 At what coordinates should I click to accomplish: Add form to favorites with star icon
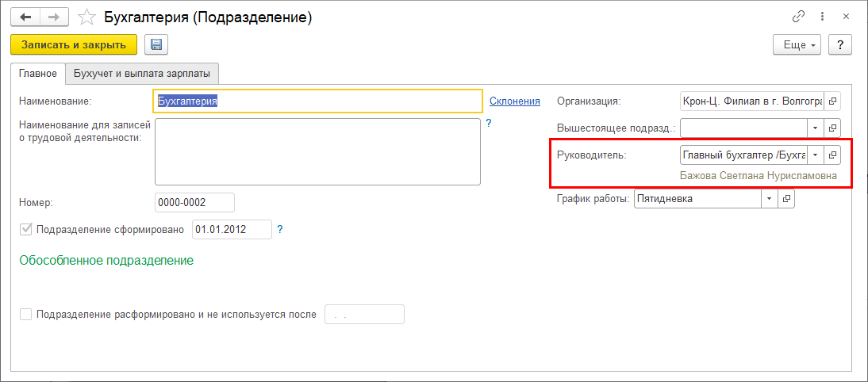[90, 17]
